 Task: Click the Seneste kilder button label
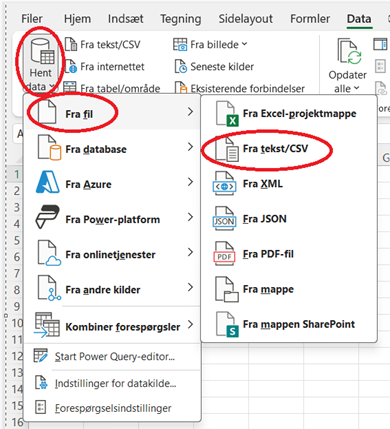click(222, 67)
